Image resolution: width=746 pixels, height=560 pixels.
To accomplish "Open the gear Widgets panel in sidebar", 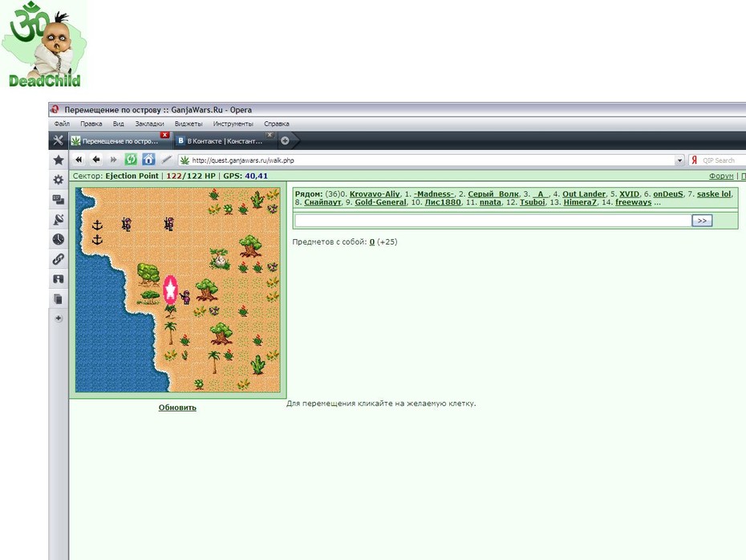I will pos(59,180).
